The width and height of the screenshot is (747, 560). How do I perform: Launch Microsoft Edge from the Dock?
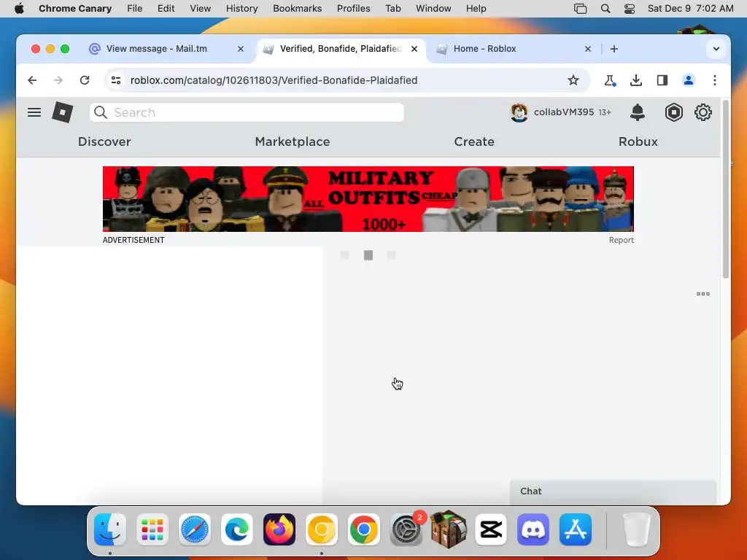point(237,529)
